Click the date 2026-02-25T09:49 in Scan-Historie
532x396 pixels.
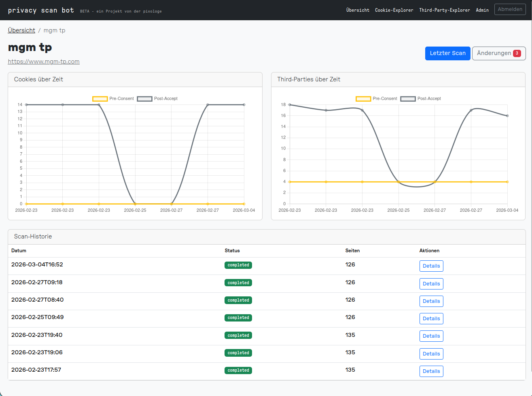[x=38, y=317]
